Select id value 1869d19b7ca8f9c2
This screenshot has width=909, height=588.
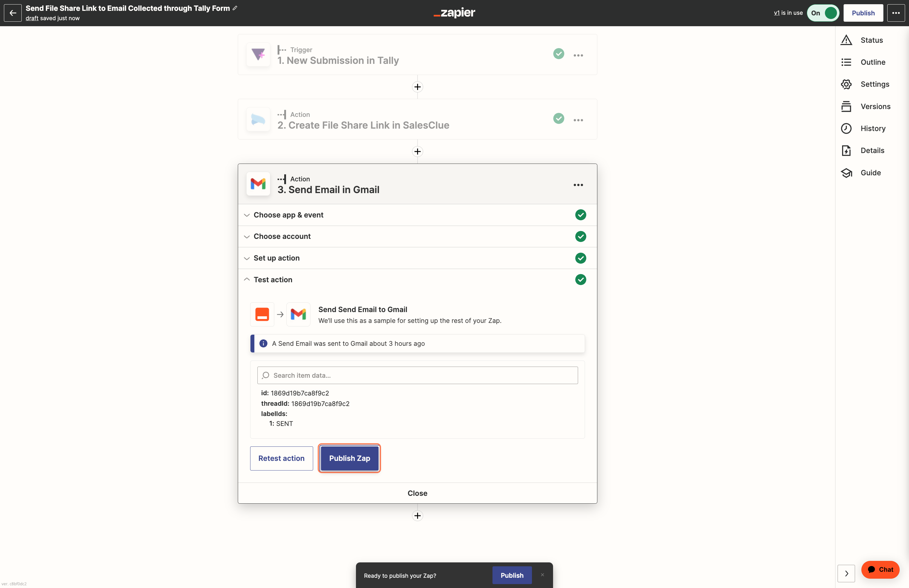click(300, 393)
